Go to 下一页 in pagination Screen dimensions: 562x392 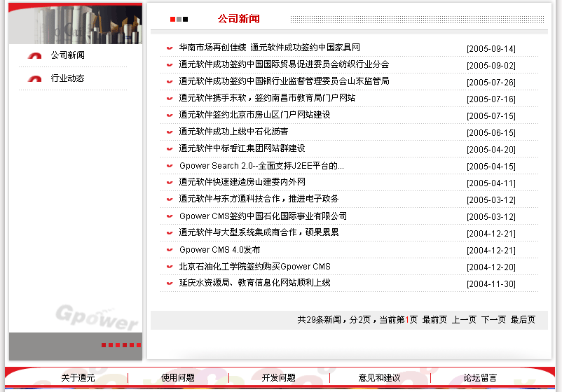(x=493, y=320)
